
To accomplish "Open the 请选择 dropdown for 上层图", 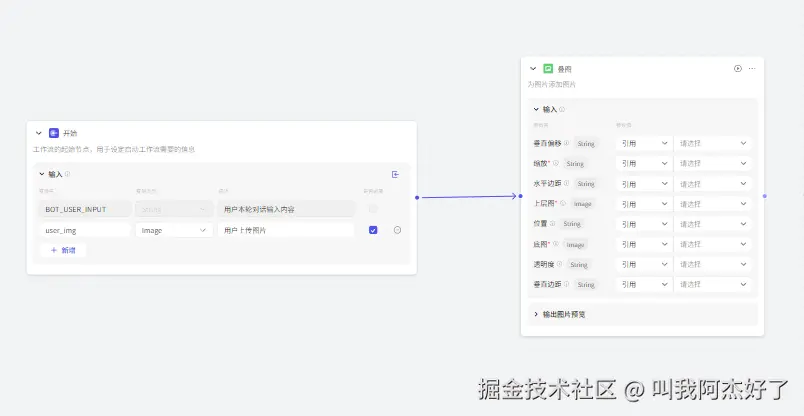I will click(713, 204).
